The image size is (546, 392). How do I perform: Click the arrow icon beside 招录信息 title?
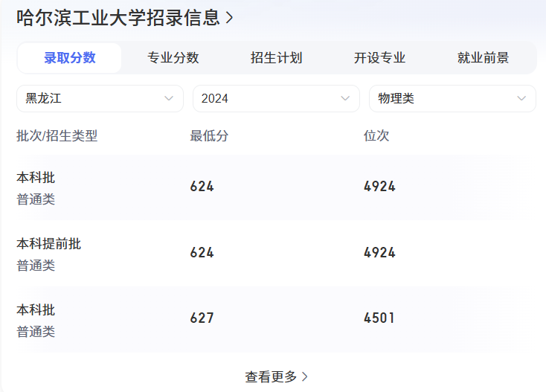pos(229,18)
